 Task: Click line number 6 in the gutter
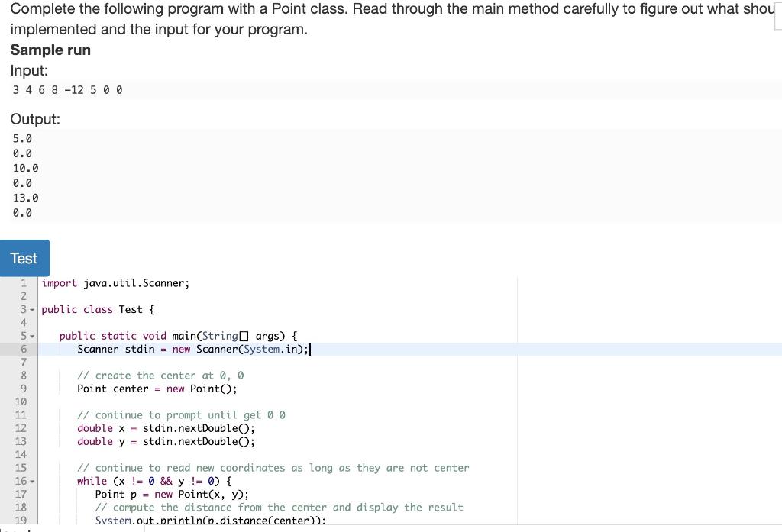pyautogui.click(x=24, y=349)
